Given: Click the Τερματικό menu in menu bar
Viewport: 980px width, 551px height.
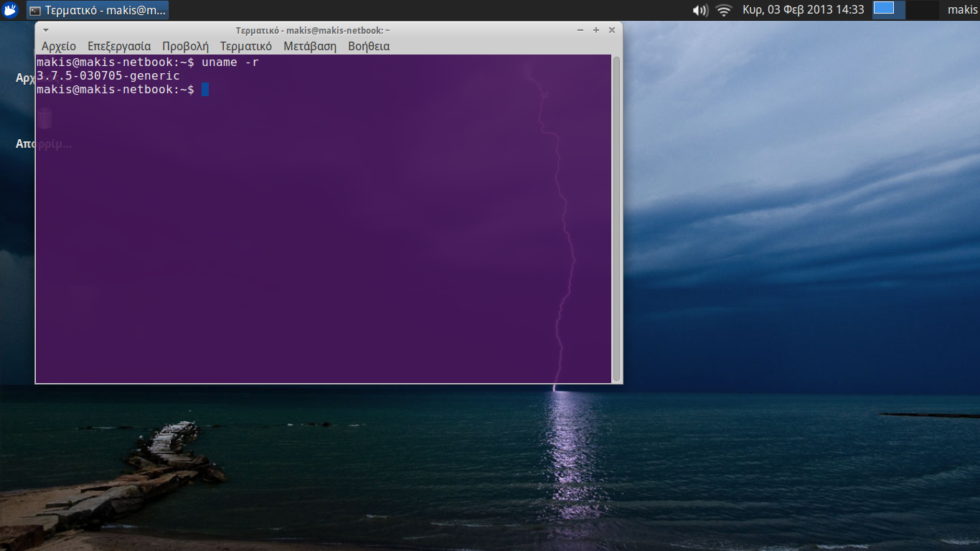Looking at the screenshot, I should coord(245,46).
